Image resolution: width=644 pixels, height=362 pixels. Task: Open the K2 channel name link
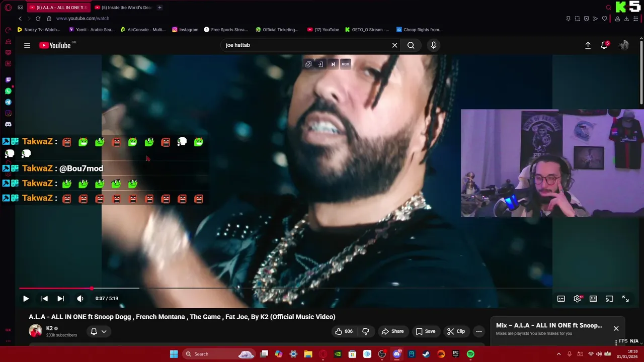coord(49,328)
